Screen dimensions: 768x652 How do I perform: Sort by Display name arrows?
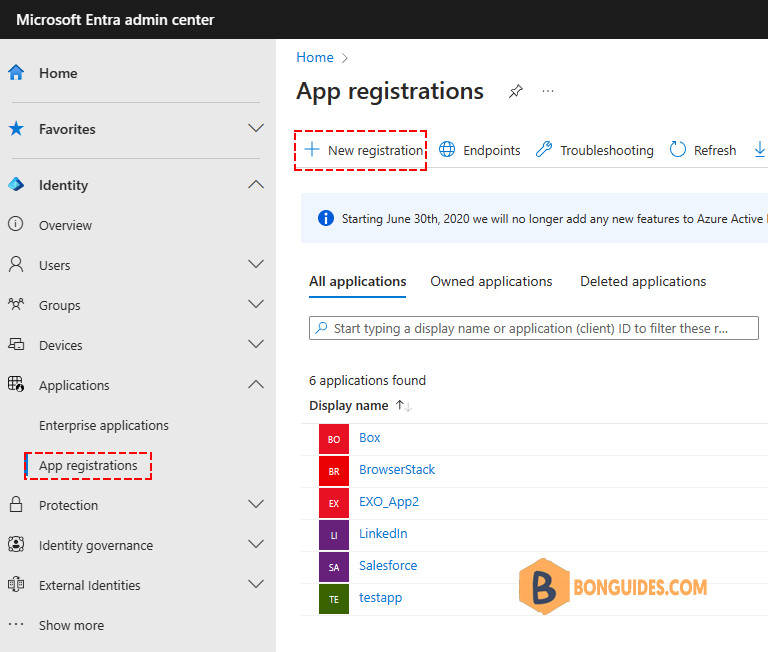(x=404, y=406)
